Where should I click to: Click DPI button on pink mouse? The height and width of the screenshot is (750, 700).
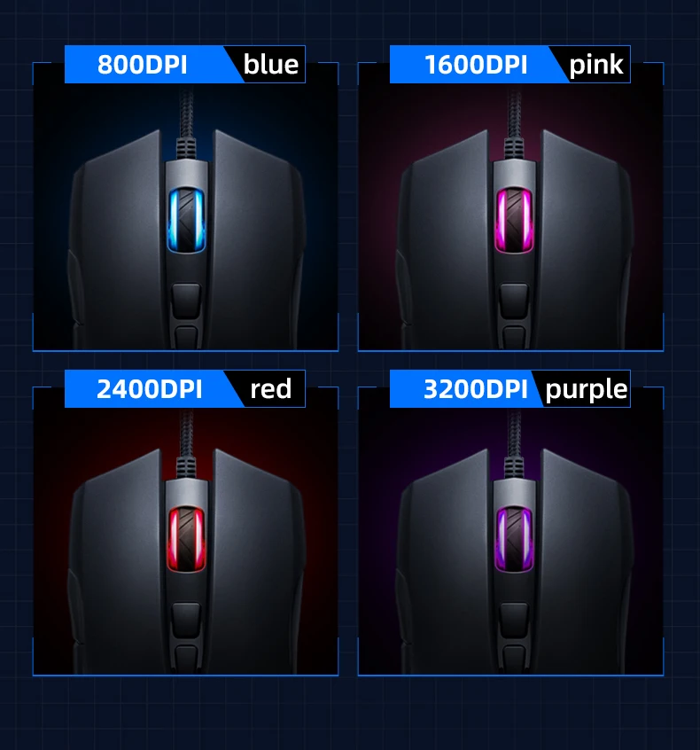click(x=514, y=301)
